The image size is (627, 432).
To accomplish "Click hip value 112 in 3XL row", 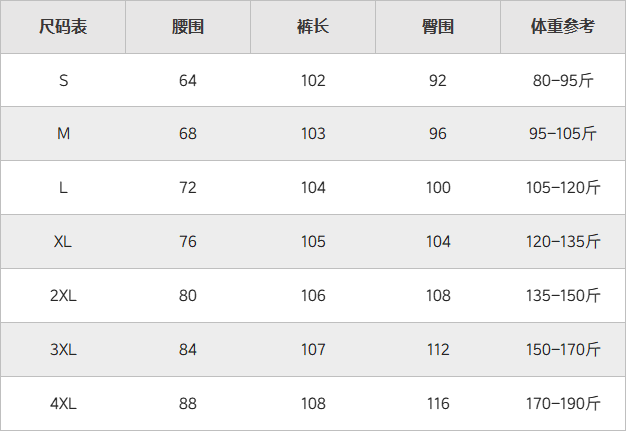I will (438, 350).
